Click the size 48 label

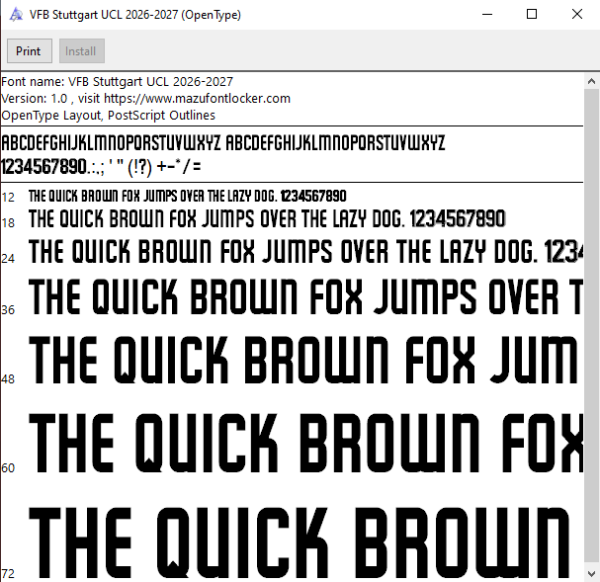coord(8,379)
